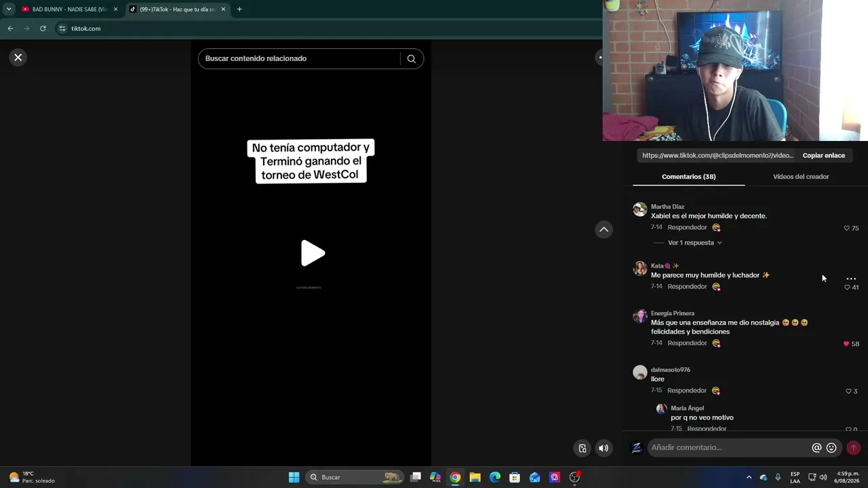Reply to Martha Díaz's comment
This screenshot has width=868, height=488.
687,228
